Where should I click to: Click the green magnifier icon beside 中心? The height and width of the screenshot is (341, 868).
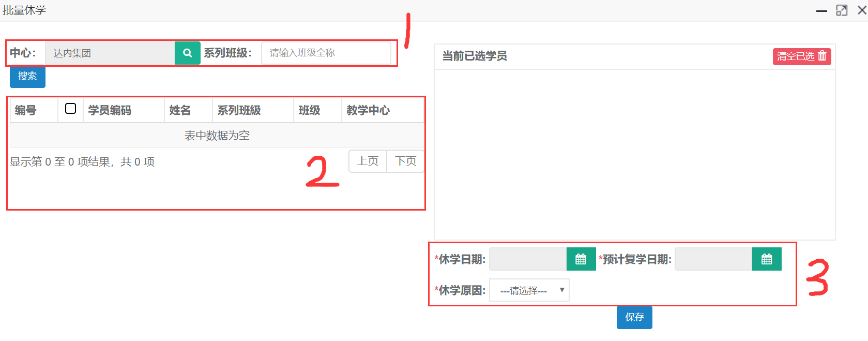pos(187,53)
